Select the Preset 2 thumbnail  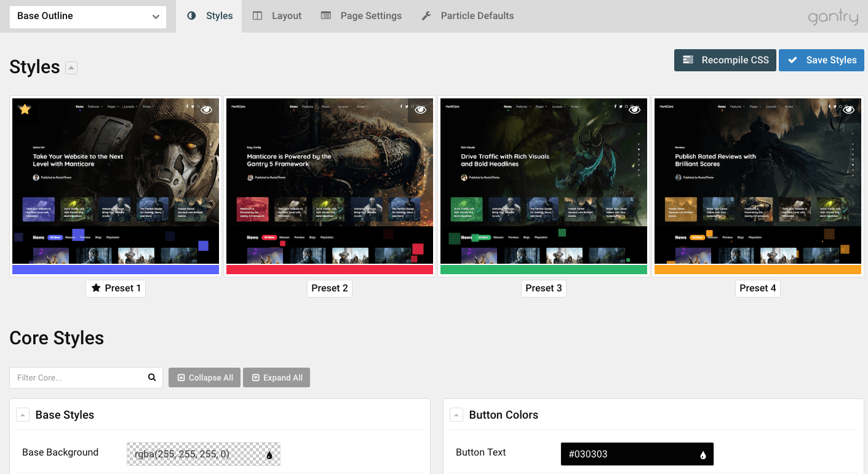pyautogui.click(x=330, y=186)
